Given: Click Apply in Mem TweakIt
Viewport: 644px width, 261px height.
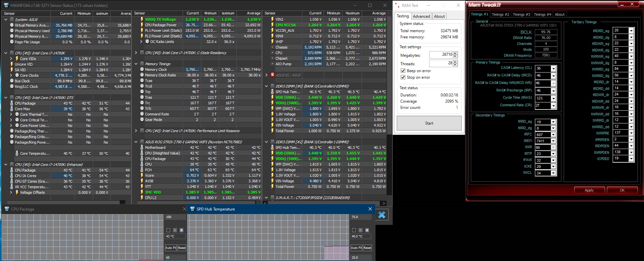Looking at the screenshot, I should 589,190.
